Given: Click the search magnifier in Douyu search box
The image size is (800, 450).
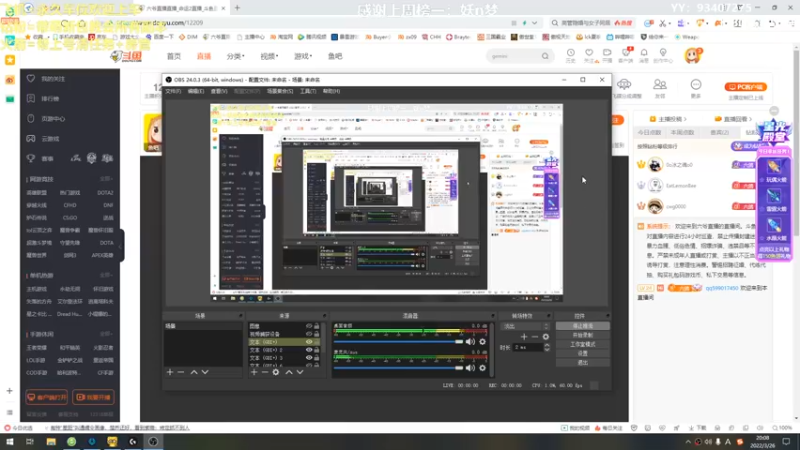Looking at the screenshot, I should (x=545, y=56).
